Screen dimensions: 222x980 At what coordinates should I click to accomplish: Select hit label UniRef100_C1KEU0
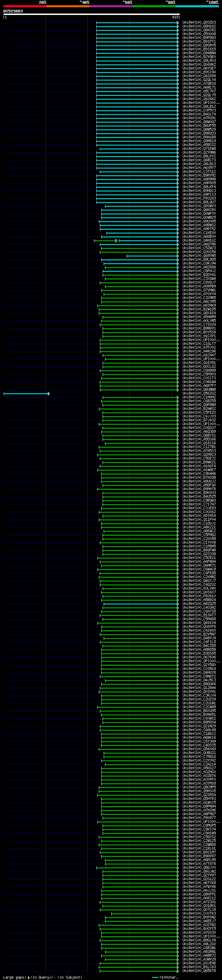click(x=199, y=233)
